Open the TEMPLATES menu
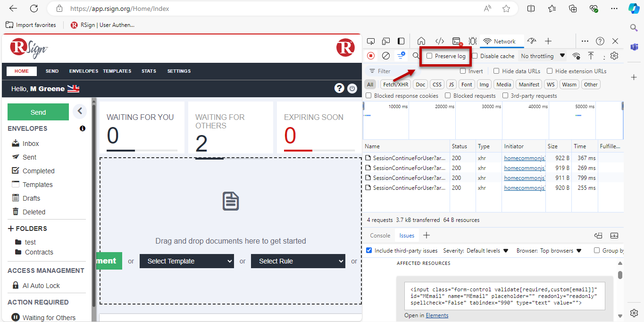The image size is (644, 322). [x=117, y=71]
